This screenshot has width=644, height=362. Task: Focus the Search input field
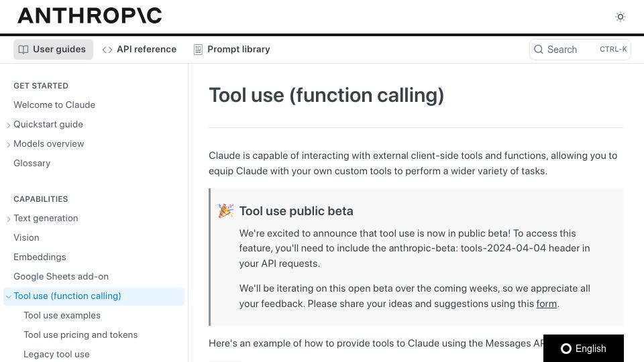580,49
